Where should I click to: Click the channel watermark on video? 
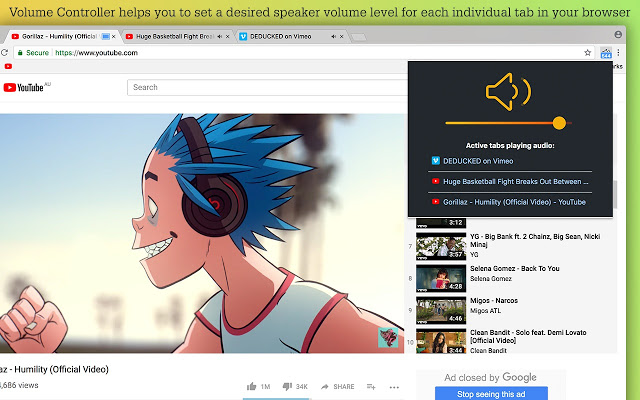point(387,339)
